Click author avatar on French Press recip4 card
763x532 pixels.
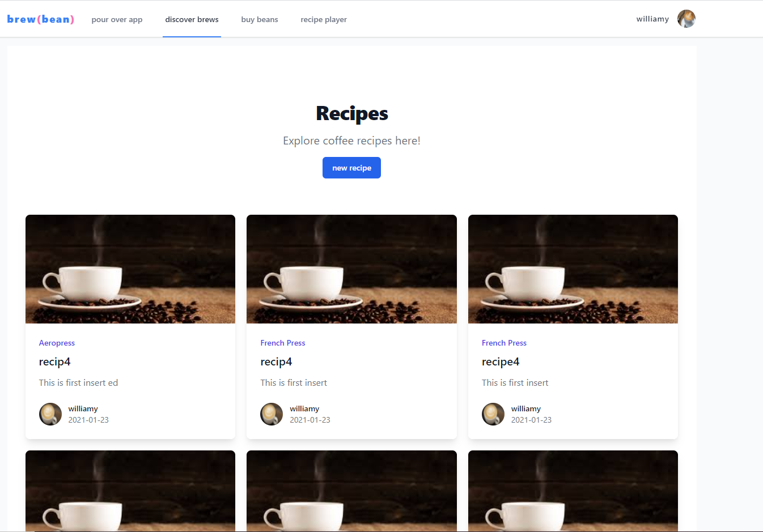coord(272,414)
